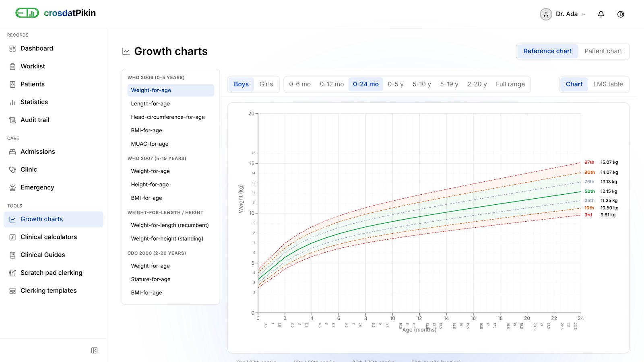Click the Admissions bed icon
Screen dimensions: 644x362
click(12, 152)
